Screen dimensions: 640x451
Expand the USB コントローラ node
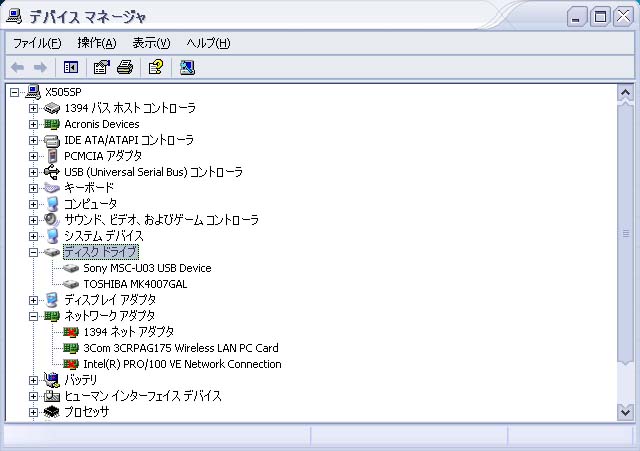(x=33, y=172)
